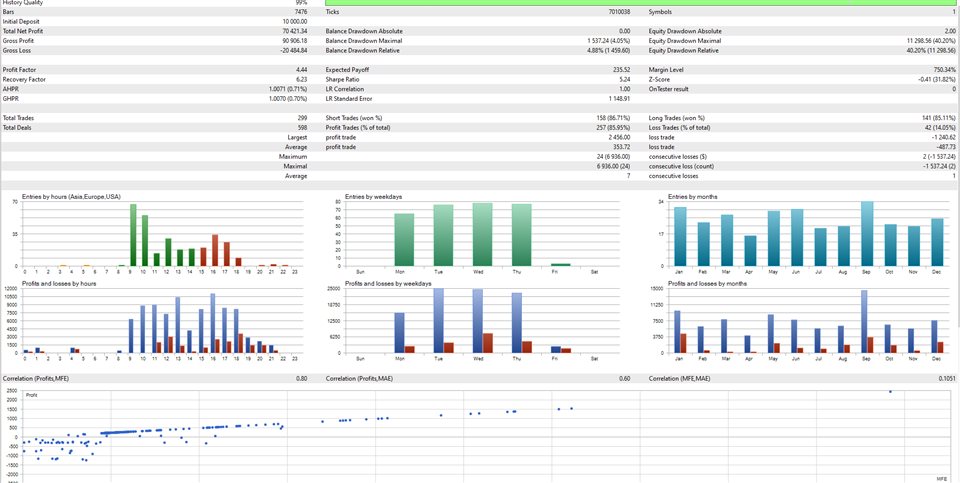
Task: Click the Profit Factor value 4.44
Action: coord(301,70)
